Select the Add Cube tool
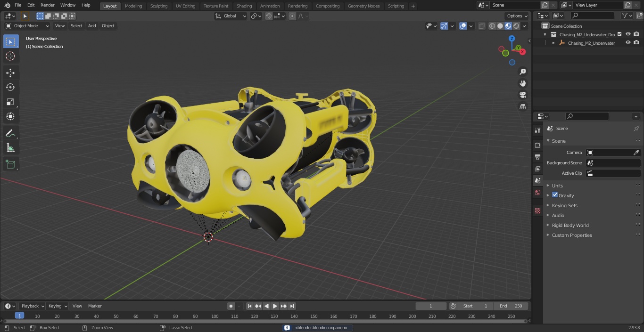Viewport: 644px width, 332px height. (10, 164)
